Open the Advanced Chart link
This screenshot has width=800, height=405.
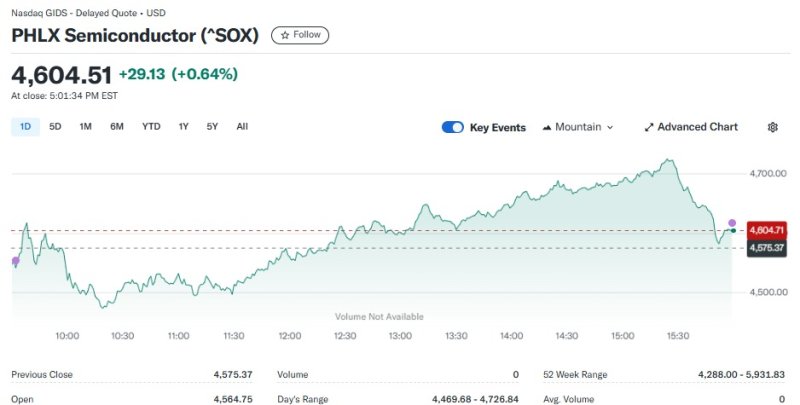point(697,127)
